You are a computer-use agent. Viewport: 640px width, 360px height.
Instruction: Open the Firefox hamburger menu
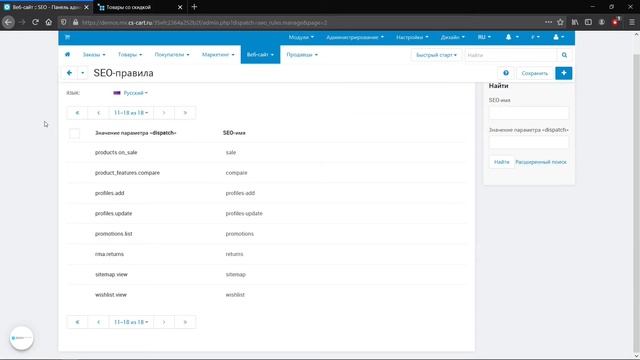click(x=631, y=22)
